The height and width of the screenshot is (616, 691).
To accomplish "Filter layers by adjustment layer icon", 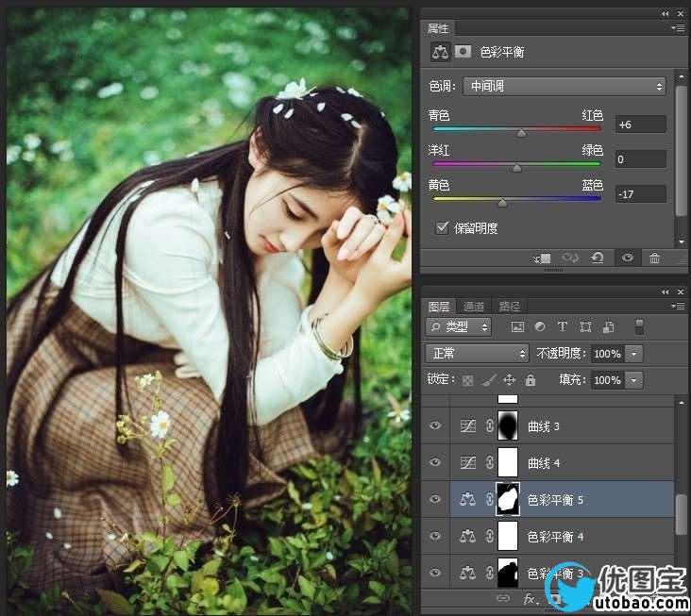I will [540, 326].
